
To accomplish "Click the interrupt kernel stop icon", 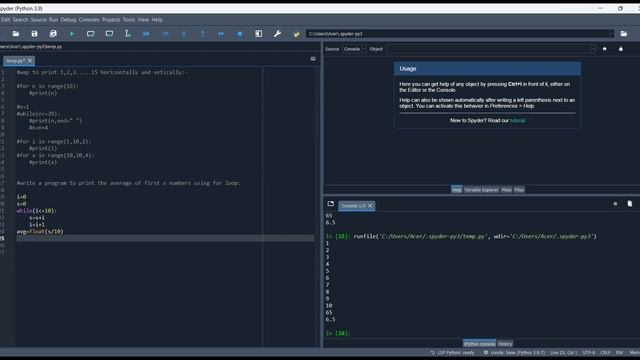I will click(615, 204).
